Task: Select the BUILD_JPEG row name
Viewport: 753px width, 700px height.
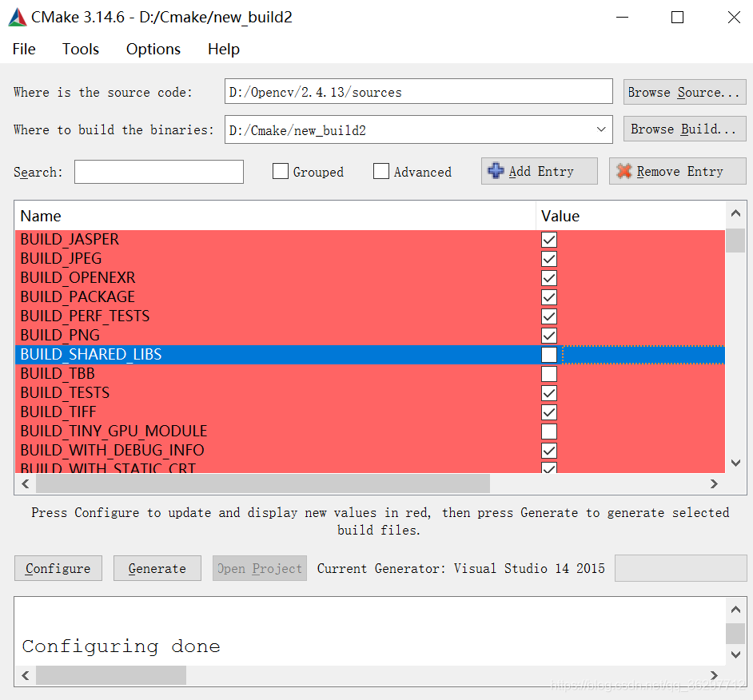Action: (61, 258)
